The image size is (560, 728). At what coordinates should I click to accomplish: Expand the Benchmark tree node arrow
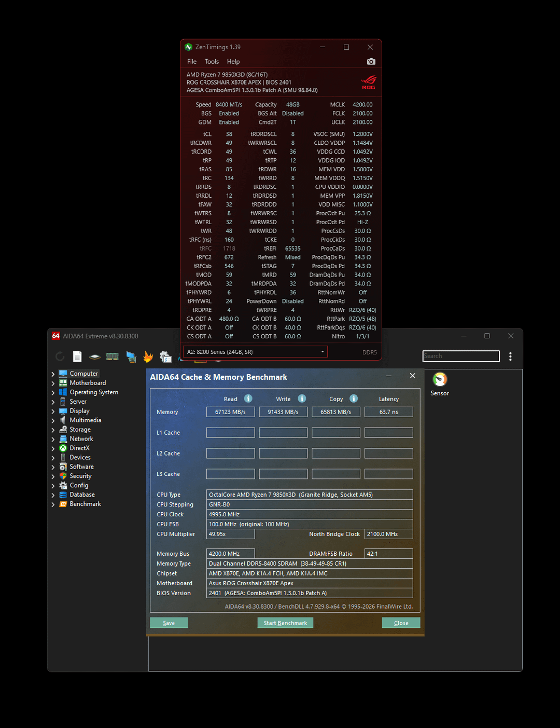coord(53,504)
